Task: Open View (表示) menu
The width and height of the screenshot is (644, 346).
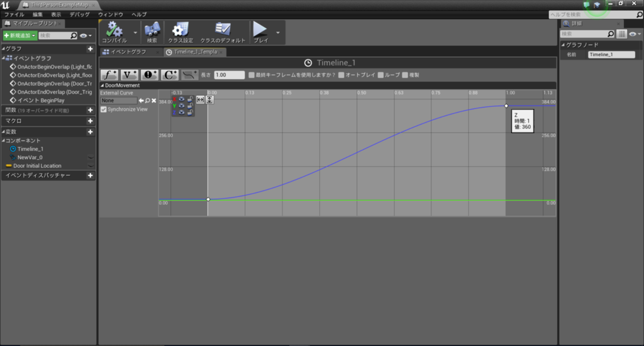Action: [x=56, y=14]
